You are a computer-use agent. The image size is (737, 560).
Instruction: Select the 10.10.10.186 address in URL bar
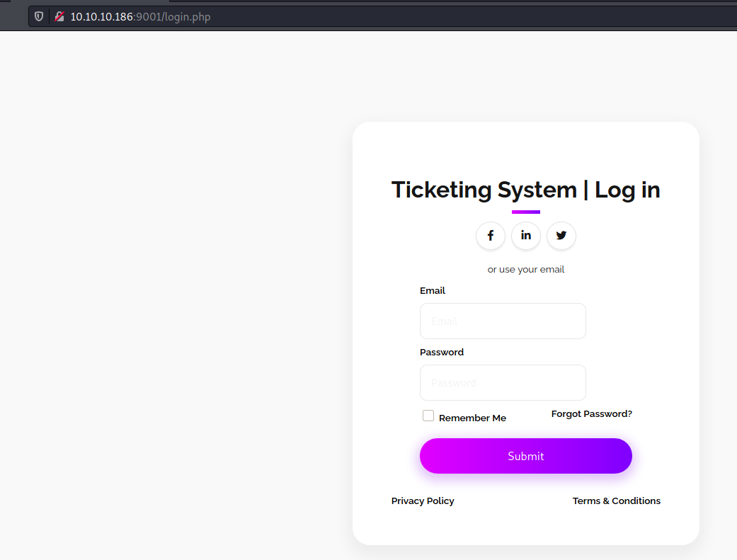click(x=101, y=17)
